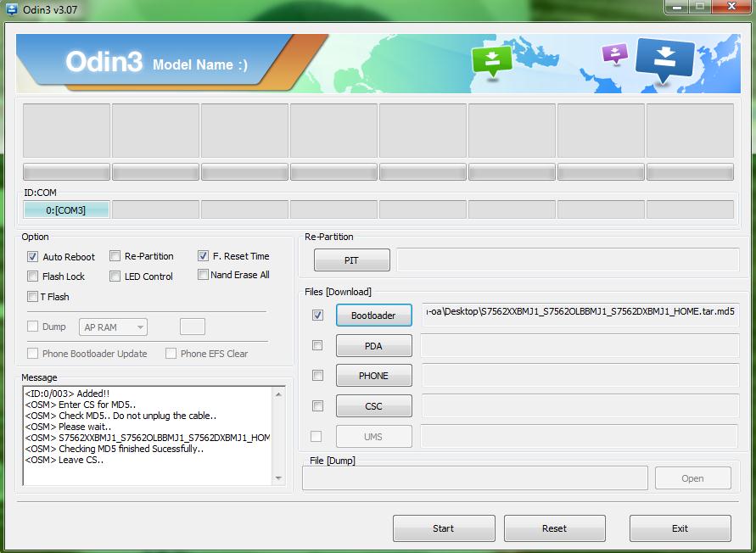Viewport: 756px width, 553px height.
Task: Click the Message log scroll-down arrow
Action: pyautogui.click(x=278, y=478)
